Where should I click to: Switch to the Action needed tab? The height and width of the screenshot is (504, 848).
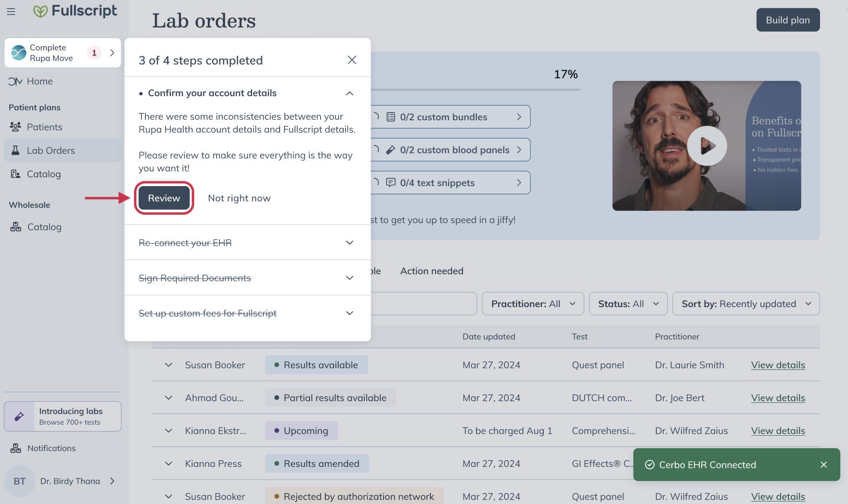pyautogui.click(x=431, y=271)
